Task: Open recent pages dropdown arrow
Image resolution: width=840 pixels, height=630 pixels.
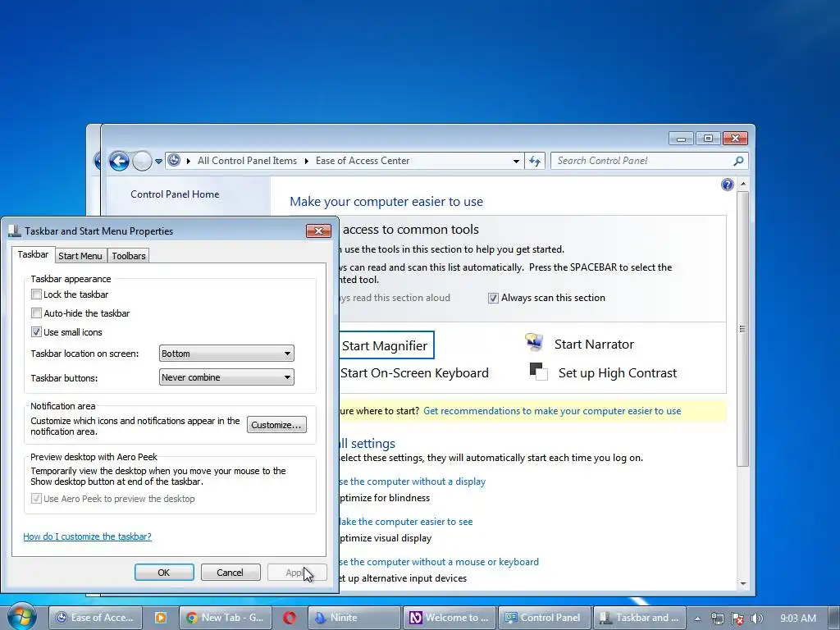Action: coord(158,161)
